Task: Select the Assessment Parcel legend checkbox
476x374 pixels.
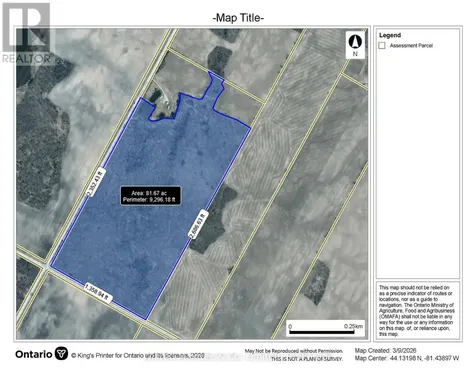Action: (x=382, y=45)
